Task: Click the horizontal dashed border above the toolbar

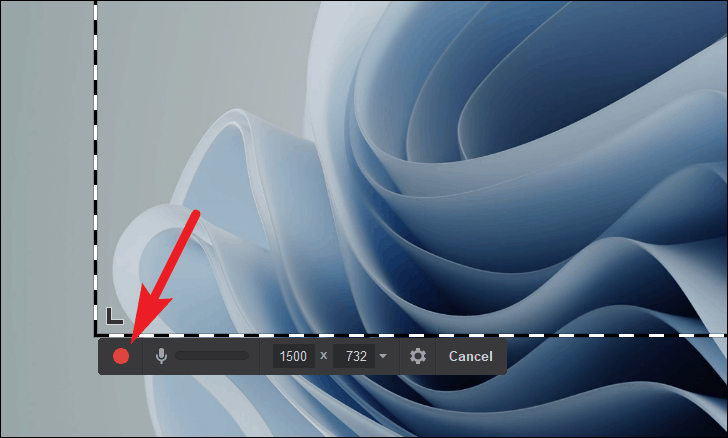Action: pyautogui.click(x=412, y=335)
